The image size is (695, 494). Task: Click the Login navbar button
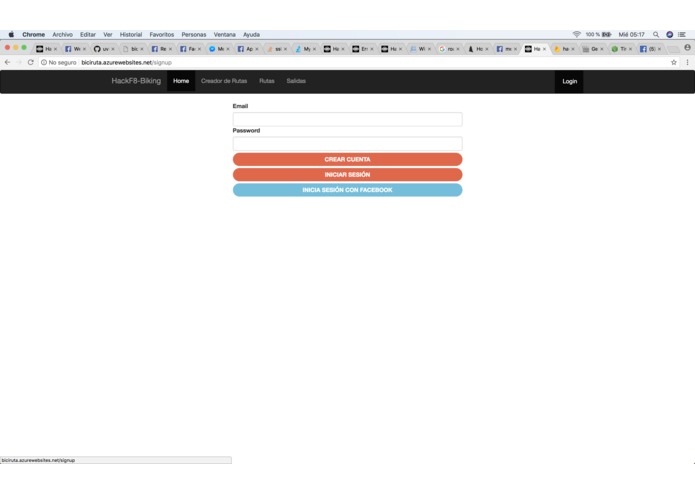click(569, 82)
